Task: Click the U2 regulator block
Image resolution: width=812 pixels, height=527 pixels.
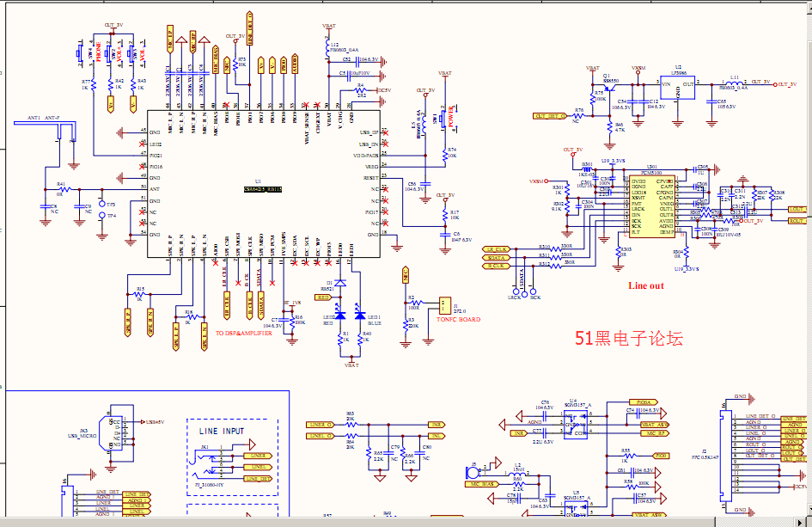Action: [678, 88]
